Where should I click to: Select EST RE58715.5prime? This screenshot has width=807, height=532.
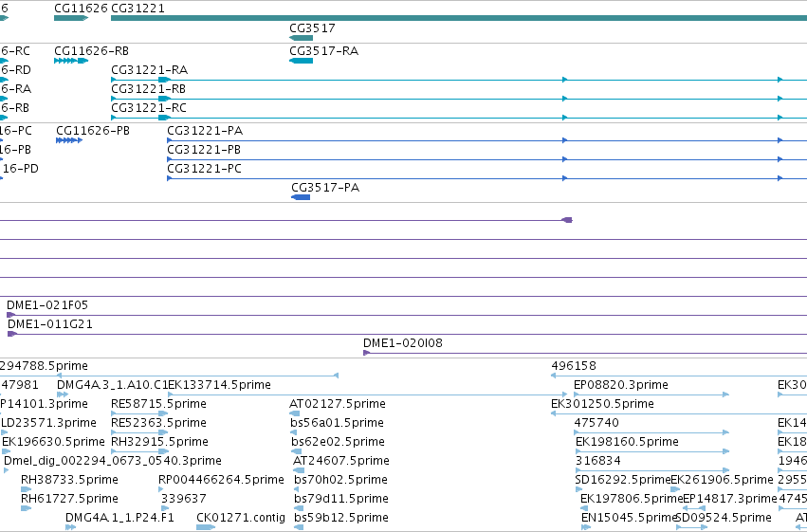click(158, 404)
